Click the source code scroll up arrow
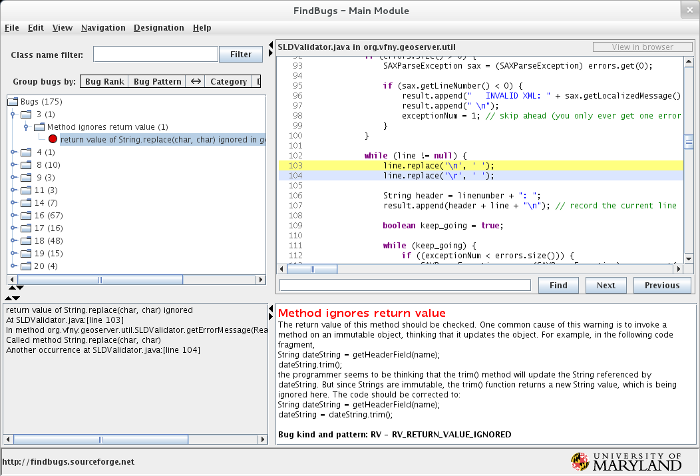700x476 pixels. (x=688, y=62)
